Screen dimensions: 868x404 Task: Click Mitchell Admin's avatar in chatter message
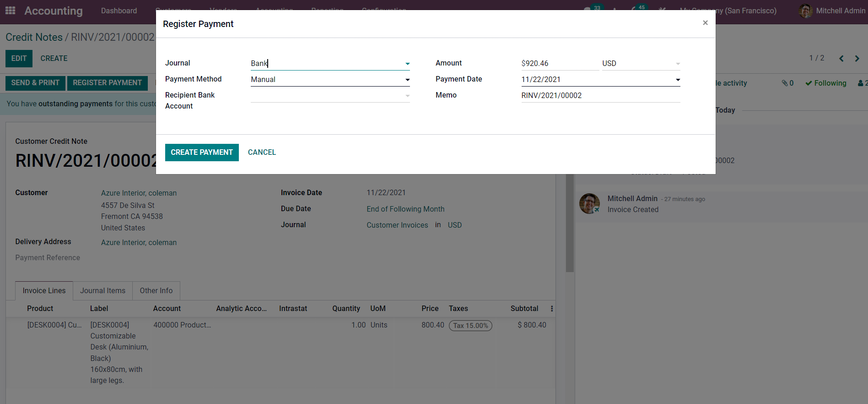point(589,204)
